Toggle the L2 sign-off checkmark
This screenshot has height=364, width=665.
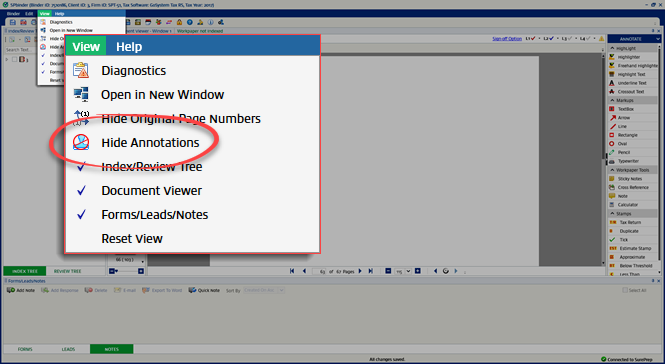click(x=551, y=39)
